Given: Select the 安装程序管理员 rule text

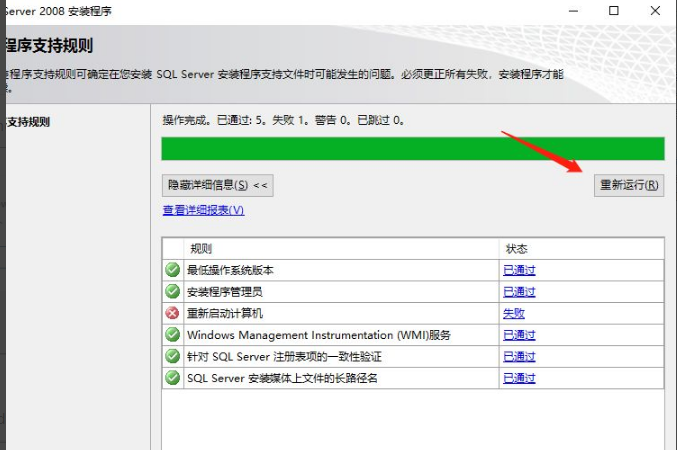Looking at the screenshot, I should [225, 292].
